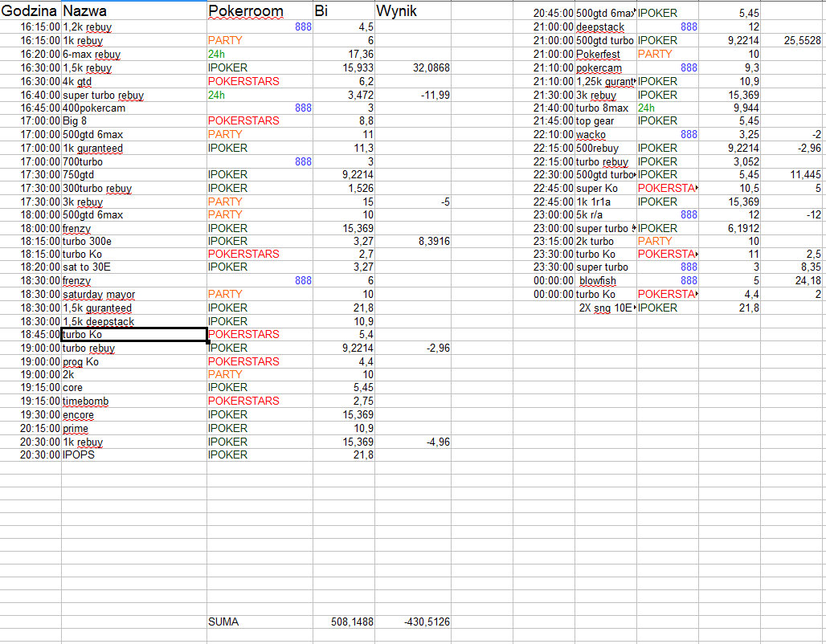Screen dimensions: 826x644
Task: Click the selected 'turbo Ko' cell at 18:45
Action: pyautogui.click(x=134, y=334)
